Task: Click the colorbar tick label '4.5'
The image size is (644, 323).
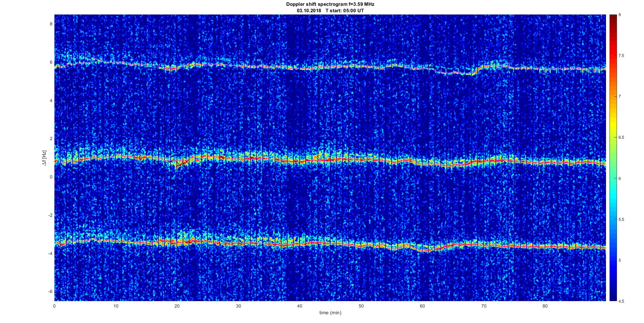Action: click(621, 301)
